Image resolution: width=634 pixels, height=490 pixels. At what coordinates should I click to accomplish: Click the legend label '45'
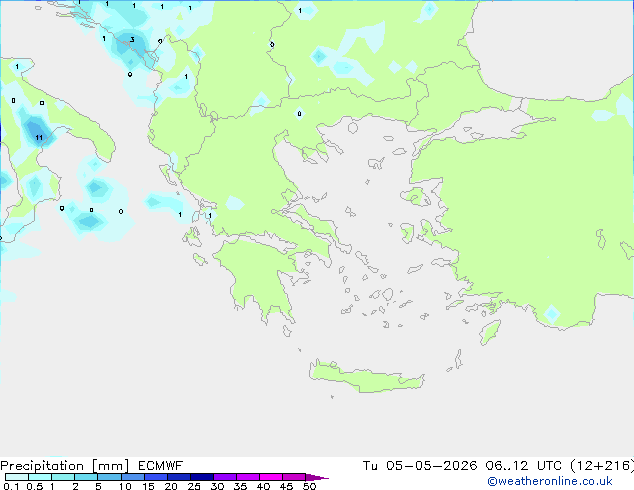[x=286, y=486]
